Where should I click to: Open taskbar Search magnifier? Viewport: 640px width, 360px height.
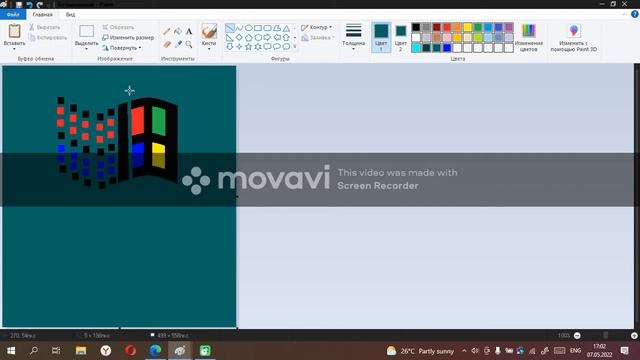[34, 351]
